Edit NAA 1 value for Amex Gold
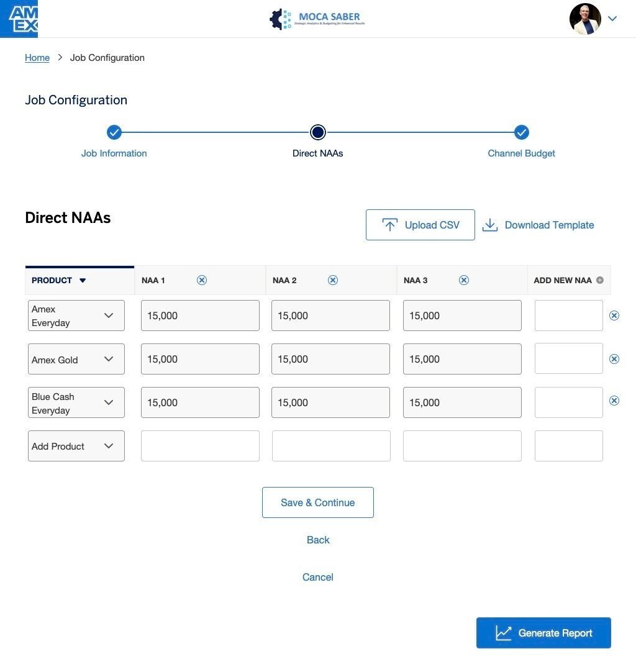 click(x=200, y=359)
